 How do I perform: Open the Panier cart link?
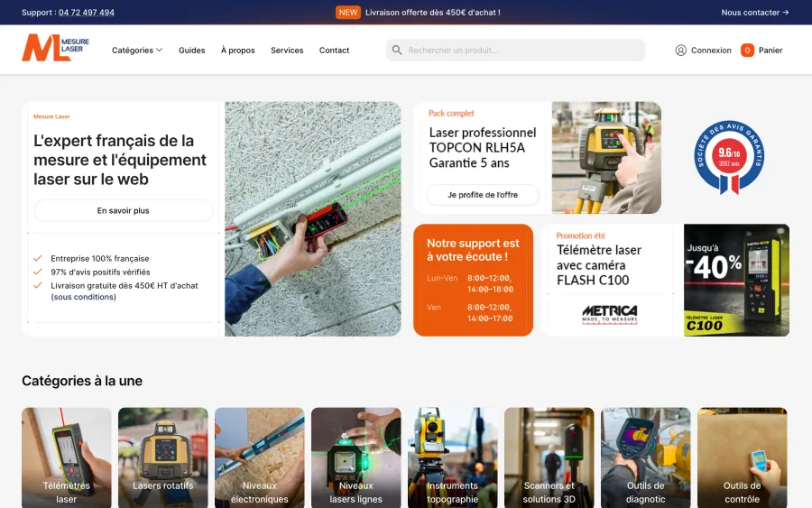[x=770, y=51]
